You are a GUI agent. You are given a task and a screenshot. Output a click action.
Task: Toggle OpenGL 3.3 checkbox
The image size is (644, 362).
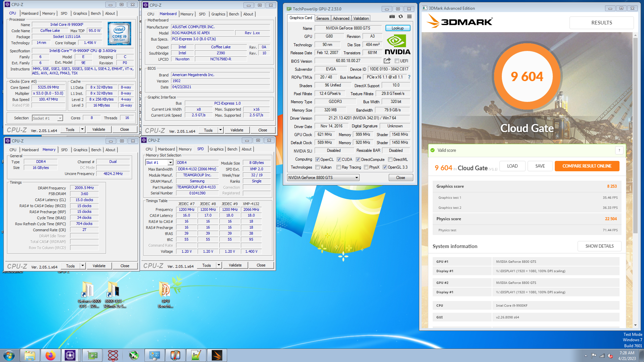pos(385,167)
